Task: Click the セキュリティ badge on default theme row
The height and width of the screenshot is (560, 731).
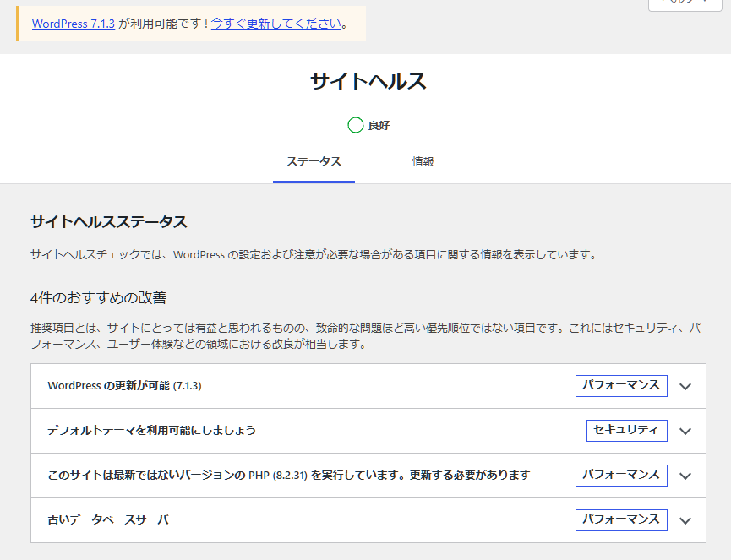Action: tap(626, 431)
